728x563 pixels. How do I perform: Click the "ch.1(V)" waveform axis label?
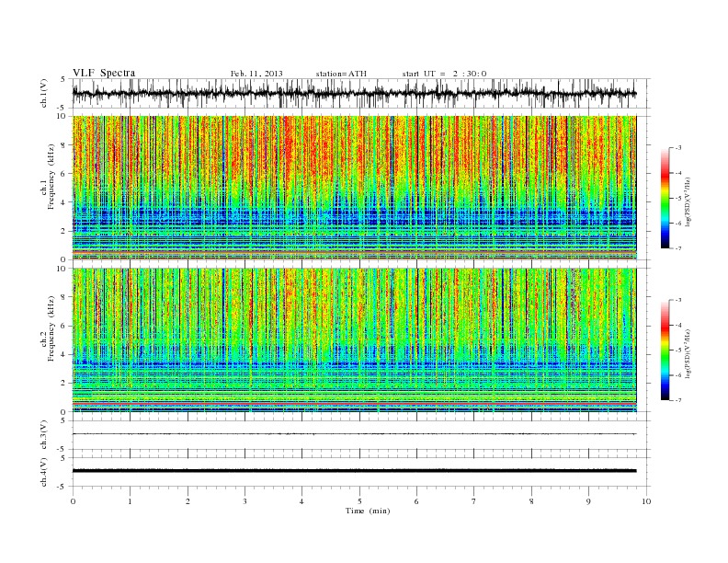(44, 94)
